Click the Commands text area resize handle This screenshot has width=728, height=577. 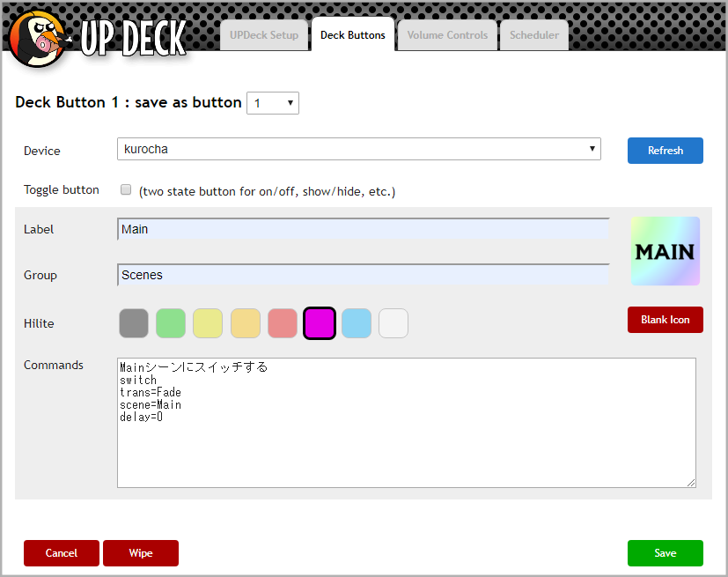pos(691,483)
